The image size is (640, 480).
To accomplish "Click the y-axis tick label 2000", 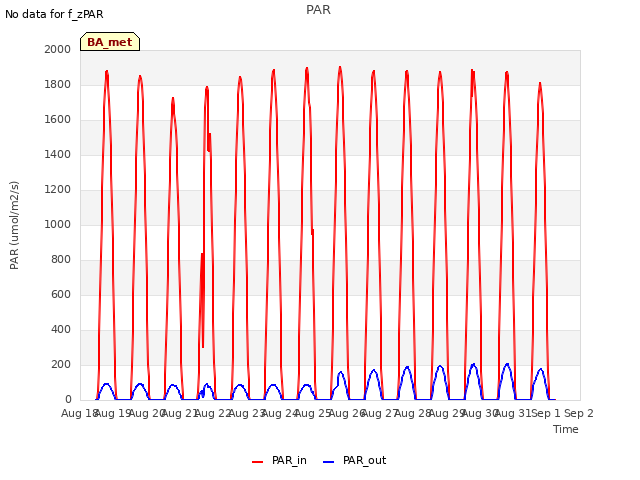I will pos(58,49).
